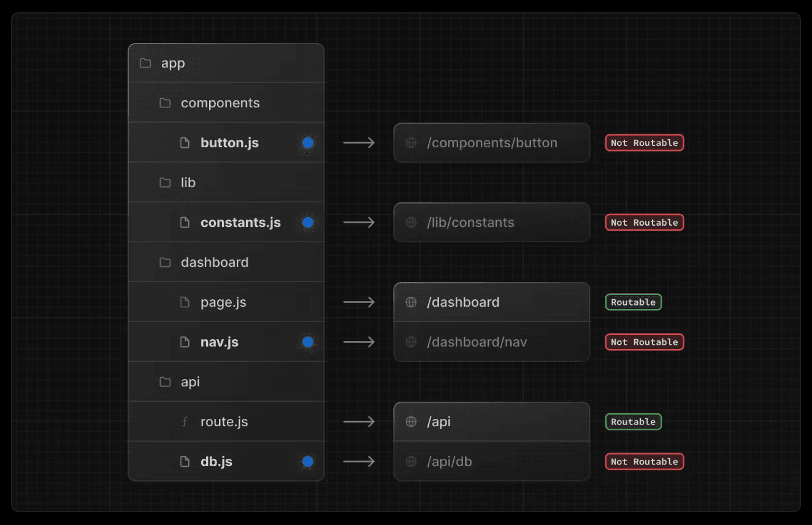Viewport: 812px width, 525px height.
Task: Click the /dashboard URL path text
Action: point(463,302)
